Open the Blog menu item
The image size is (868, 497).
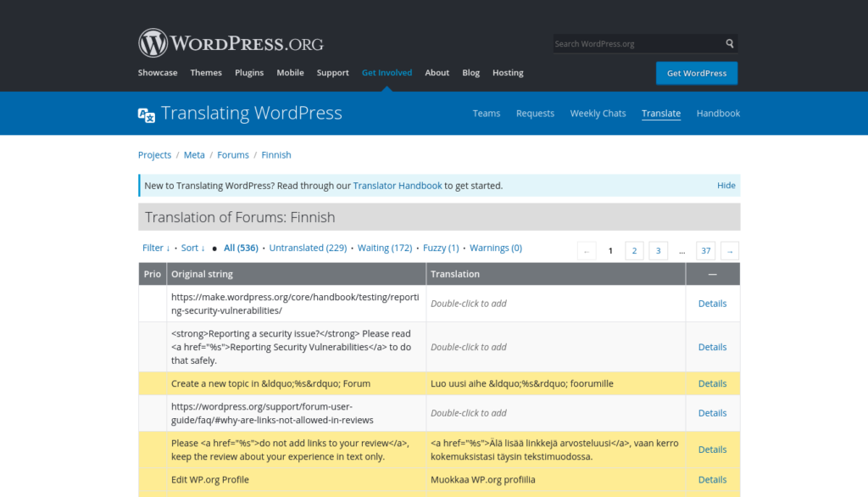click(x=471, y=73)
